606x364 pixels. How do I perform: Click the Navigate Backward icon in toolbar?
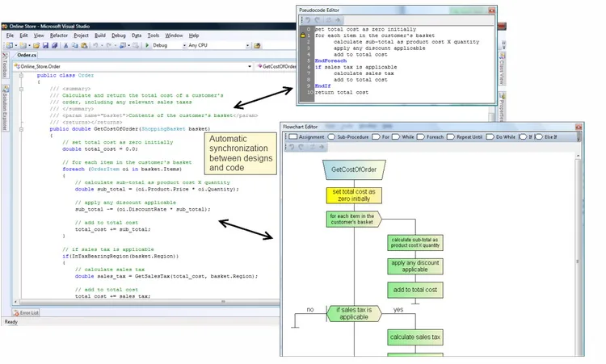click(123, 45)
